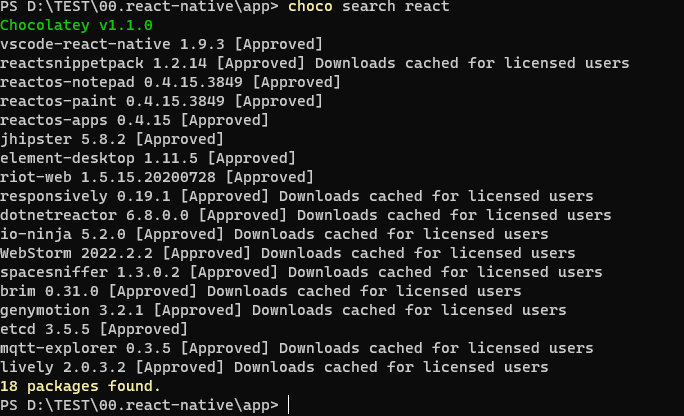Click the 'reactos-paint 0.4.15.3849' entry
This screenshot has height=416, width=684.
point(161,101)
